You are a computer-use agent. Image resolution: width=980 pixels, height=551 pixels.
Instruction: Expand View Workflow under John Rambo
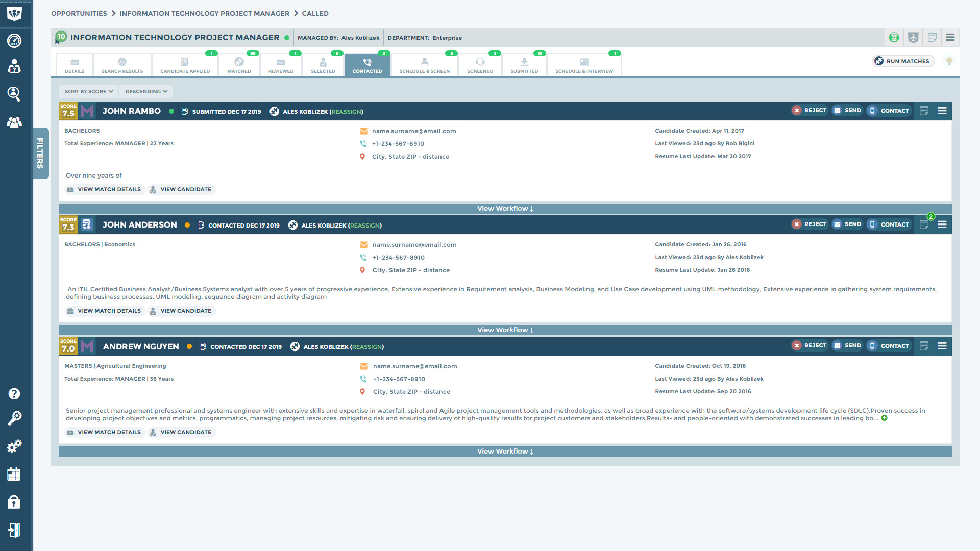pyautogui.click(x=505, y=209)
